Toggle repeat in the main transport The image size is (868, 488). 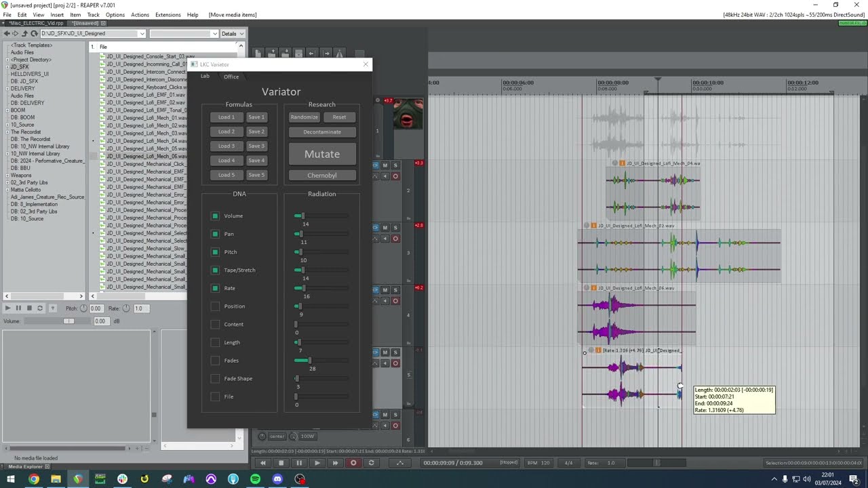[371, 463]
